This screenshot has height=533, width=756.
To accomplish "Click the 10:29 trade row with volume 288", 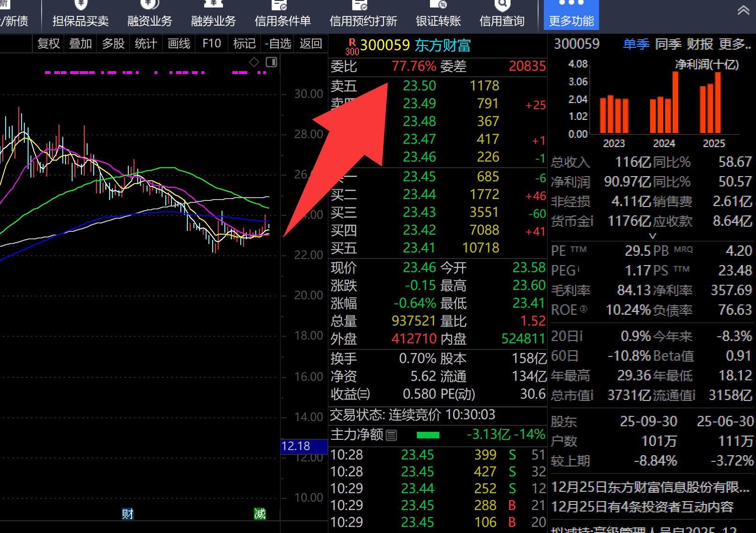I will click(x=438, y=505).
